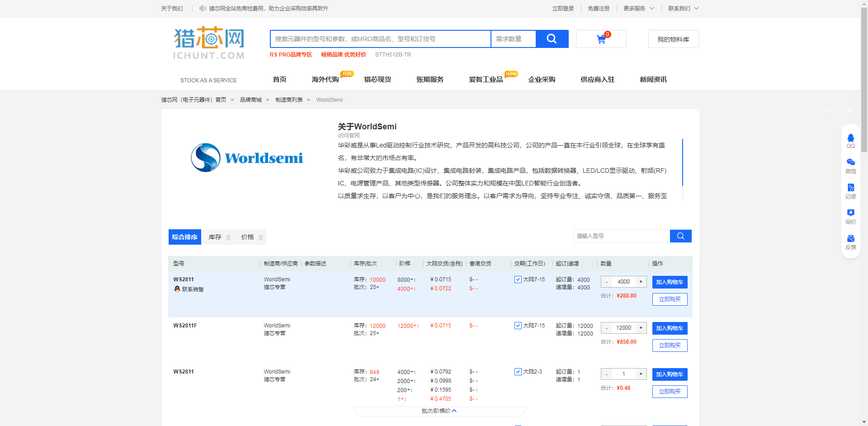Focus the main component search field
The height and width of the screenshot is (426, 868).
coord(380,39)
